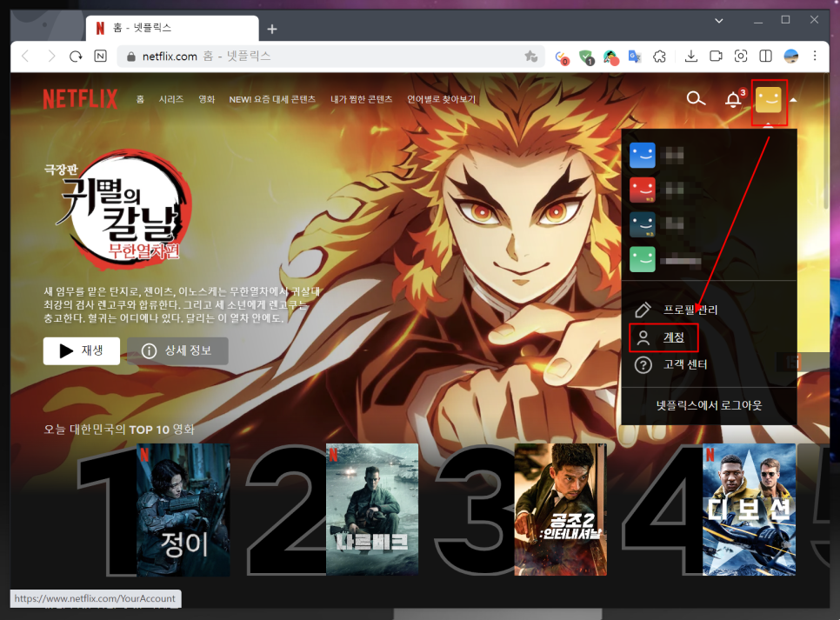Go to the 홈 navigation link
Viewport: 840px width, 620px height.
(140, 100)
